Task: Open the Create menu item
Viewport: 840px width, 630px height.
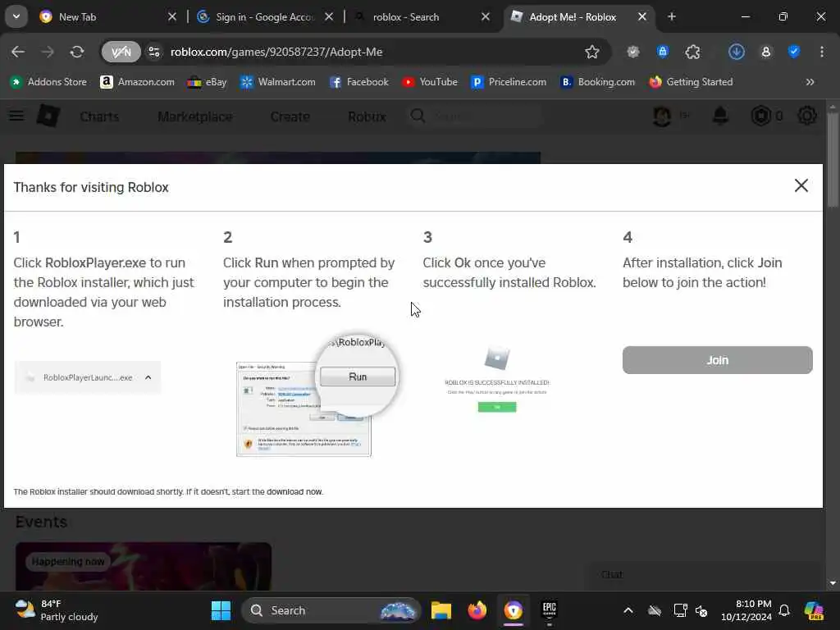Action: coord(290,116)
